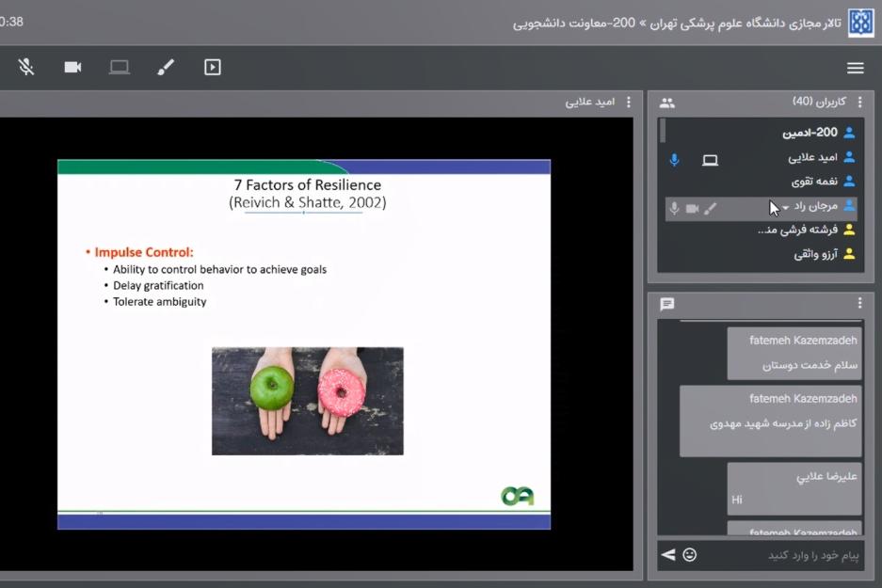Open the chat panel three-dot options menu
The height and width of the screenshot is (588, 882).
point(859,303)
